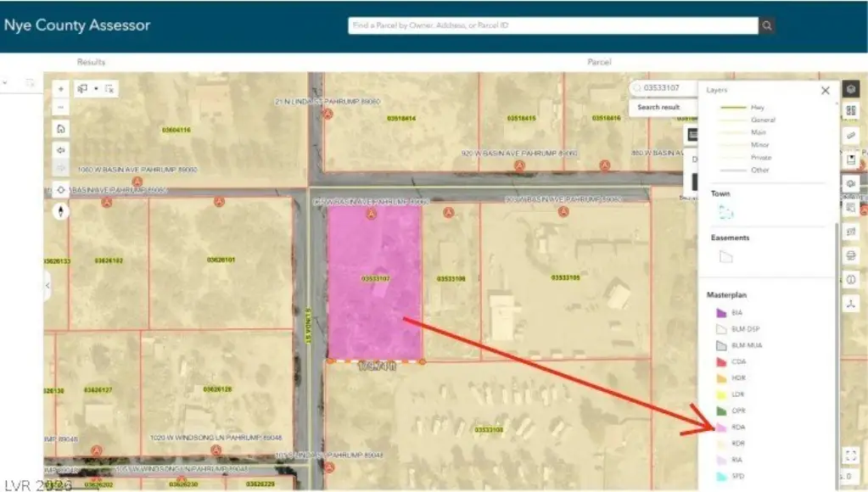Click the magnifier search button in header
Screen dimensions: 868x492
coord(767,25)
